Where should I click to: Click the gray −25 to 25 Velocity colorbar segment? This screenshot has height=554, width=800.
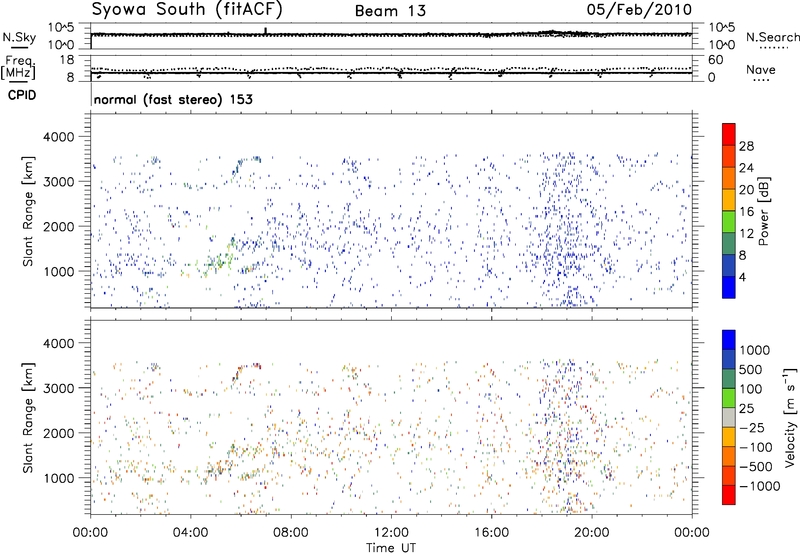729,417
